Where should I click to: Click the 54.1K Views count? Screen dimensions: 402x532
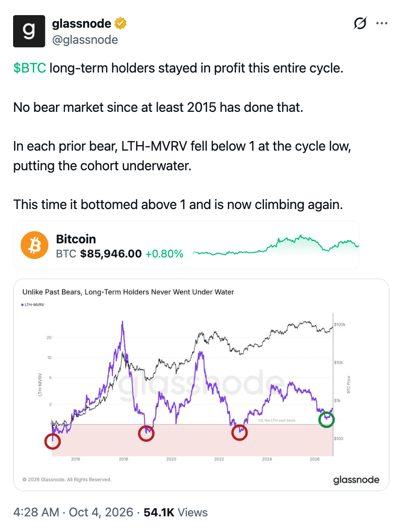pos(175,512)
